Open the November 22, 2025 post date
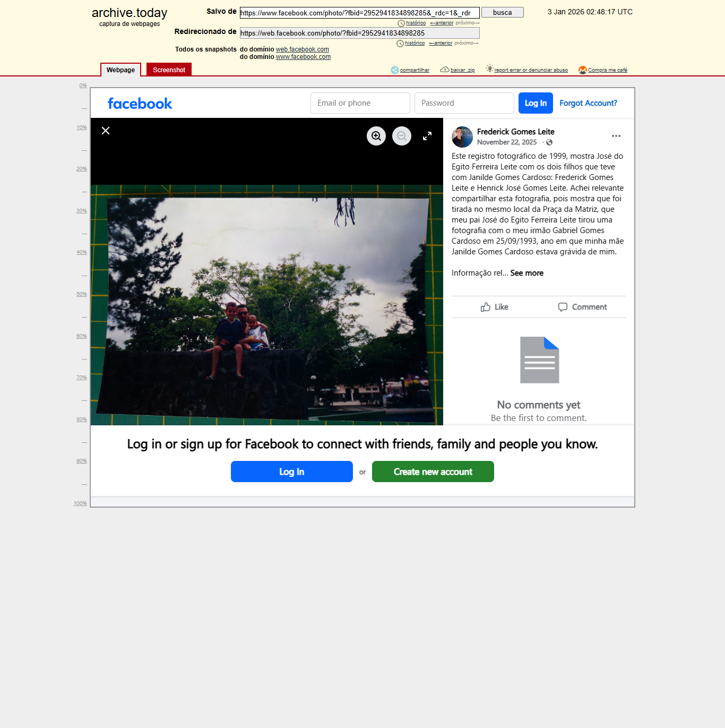This screenshot has height=728, width=725. pyautogui.click(x=507, y=142)
